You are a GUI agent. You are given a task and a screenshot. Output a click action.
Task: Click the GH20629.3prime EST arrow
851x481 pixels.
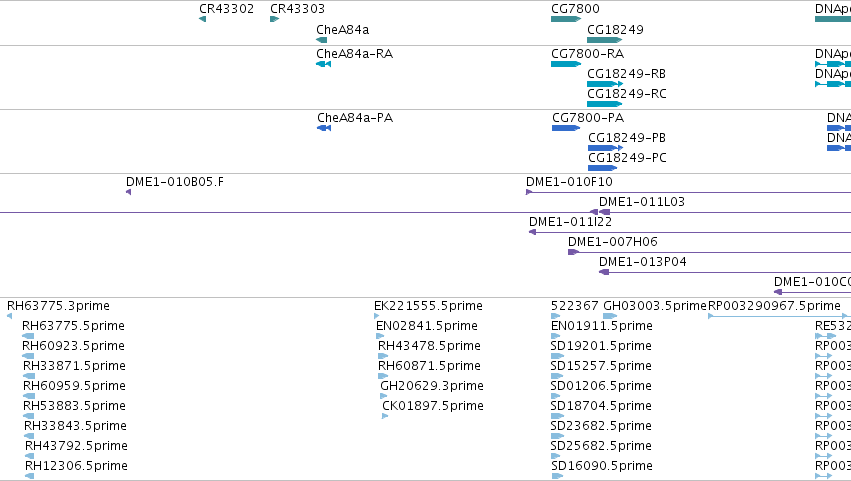[384, 397]
